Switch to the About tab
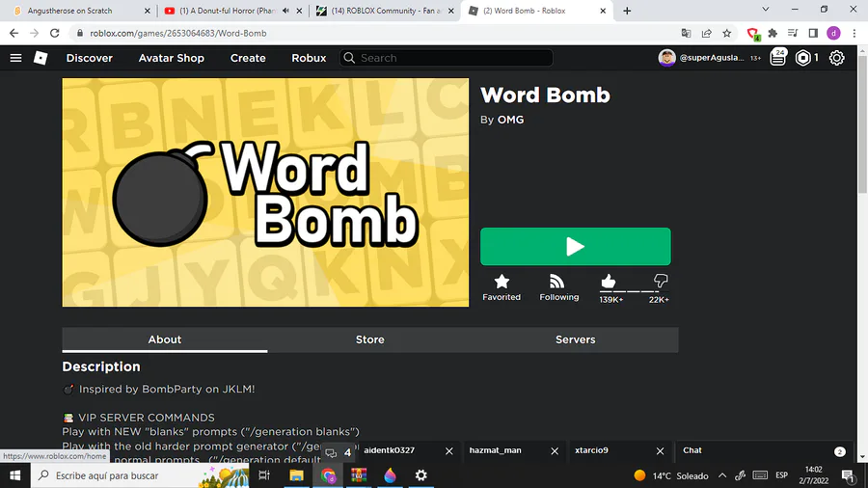 click(164, 339)
